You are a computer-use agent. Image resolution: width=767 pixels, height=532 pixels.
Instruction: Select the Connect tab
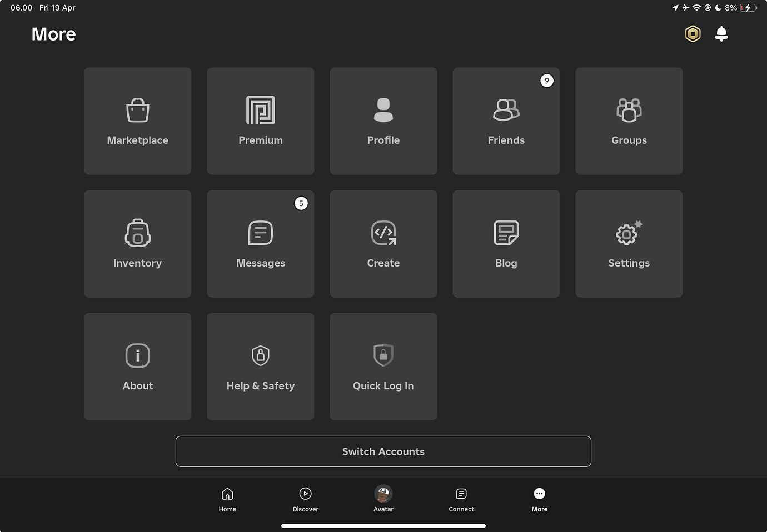coord(461,498)
